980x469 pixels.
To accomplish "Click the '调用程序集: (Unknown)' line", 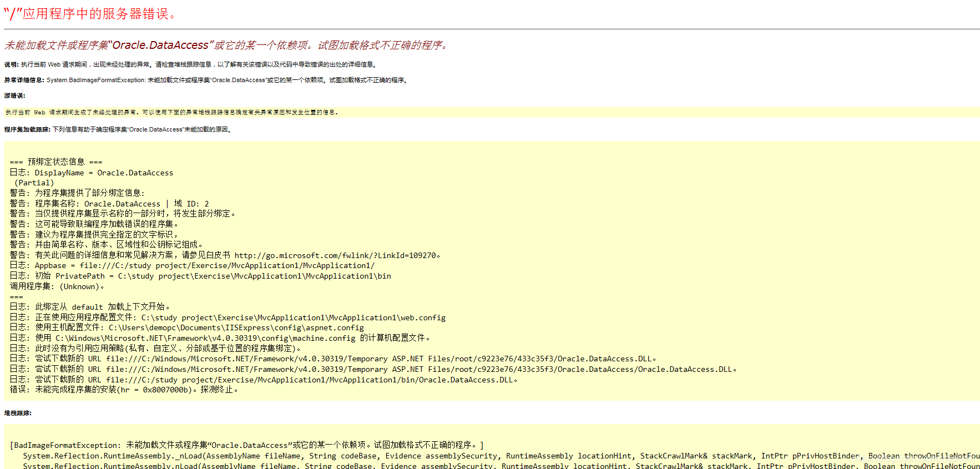I will 57,286.
